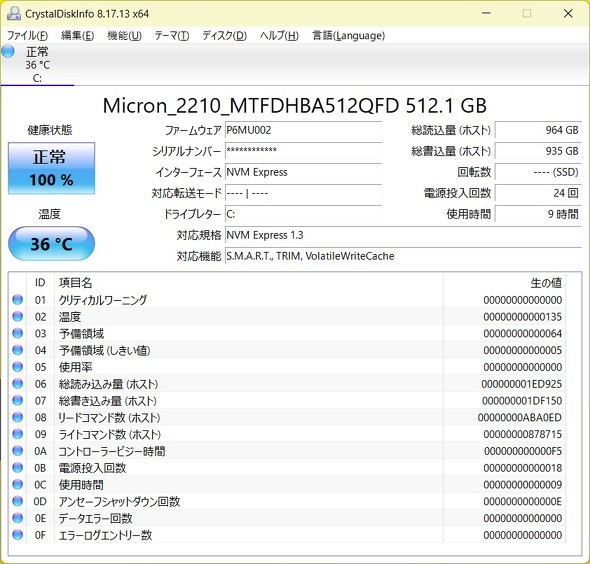
Task: Click the power-on hours value 9 時間
Action: click(538, 214)
